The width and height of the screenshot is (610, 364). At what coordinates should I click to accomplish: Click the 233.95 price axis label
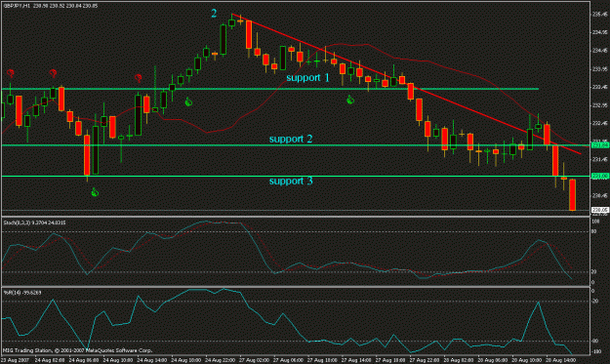coord(599,69)
